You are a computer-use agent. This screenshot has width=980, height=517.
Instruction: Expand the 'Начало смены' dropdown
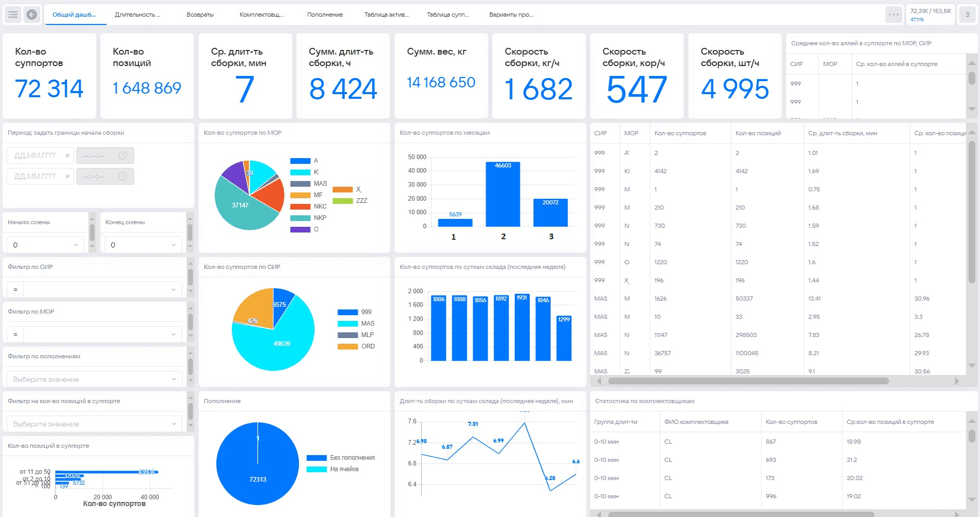tap(45, 245)
